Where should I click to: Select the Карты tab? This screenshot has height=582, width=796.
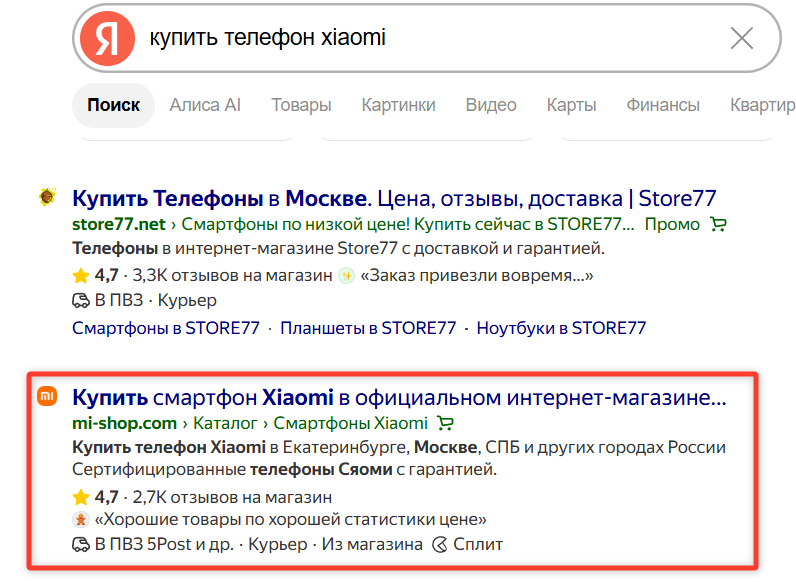pyautogui.click(x=572, y=105)
